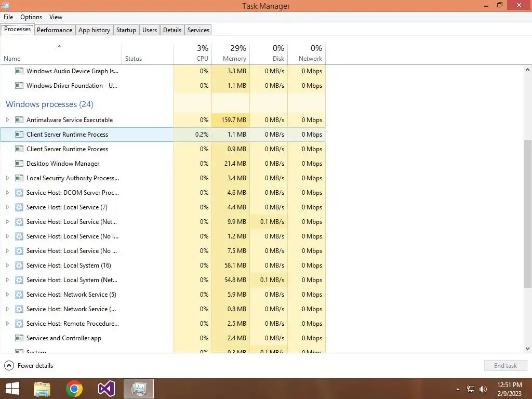Sort by the Memory column header

231,54
